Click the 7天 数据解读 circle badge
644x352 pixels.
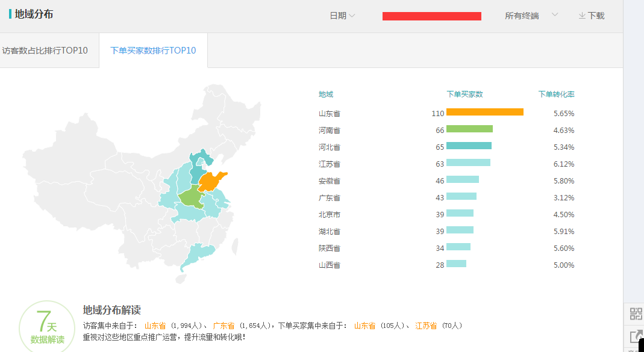tap(47, 327)
